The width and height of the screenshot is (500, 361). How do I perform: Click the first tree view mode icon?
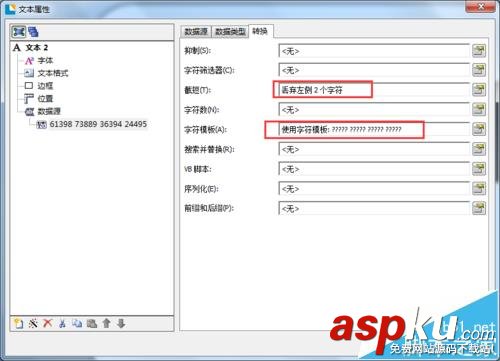tap(19, 32)
